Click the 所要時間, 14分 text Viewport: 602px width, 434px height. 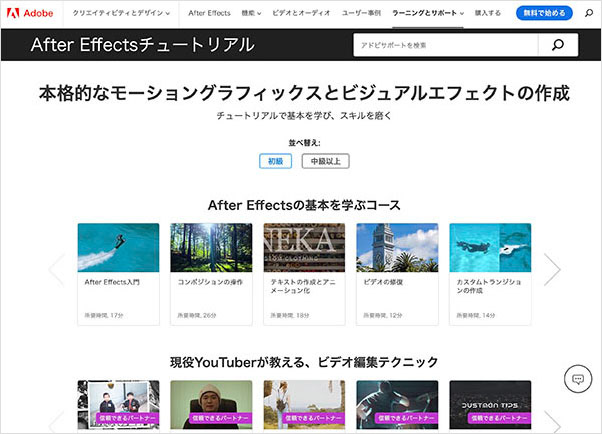[476, 315]
